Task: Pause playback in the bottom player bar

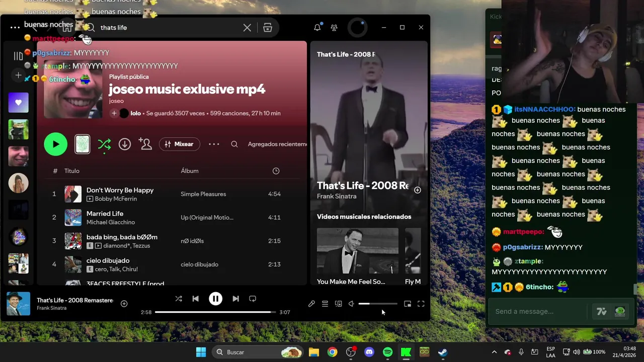Action: (x=215, y=299)
